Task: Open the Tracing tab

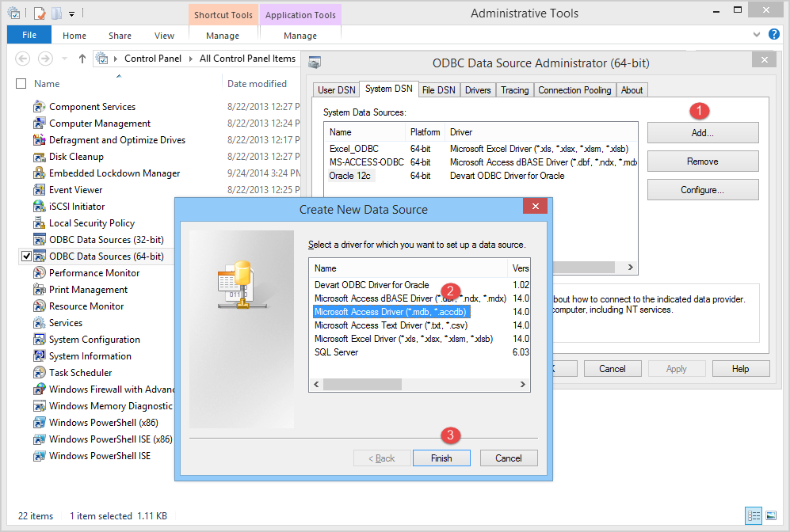Action: 514,90
